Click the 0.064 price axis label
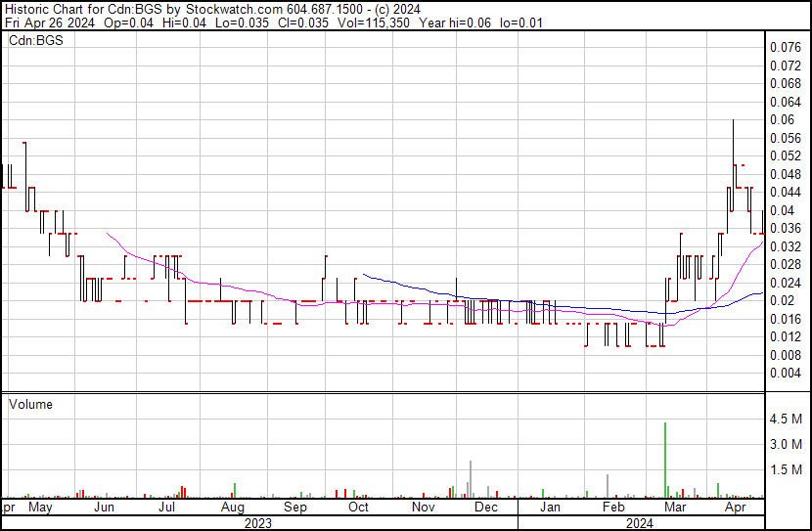 786,102
